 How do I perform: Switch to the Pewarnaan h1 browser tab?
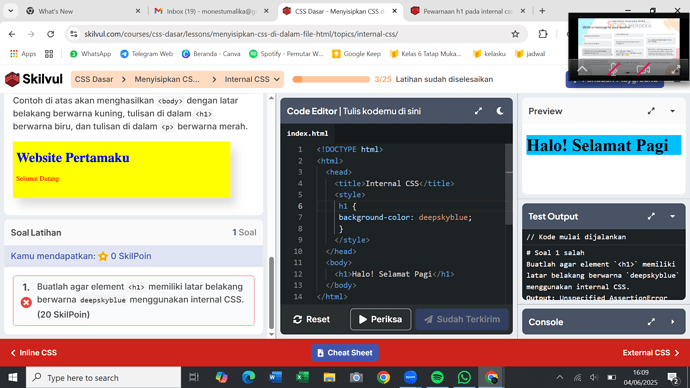tap(467, 11)
